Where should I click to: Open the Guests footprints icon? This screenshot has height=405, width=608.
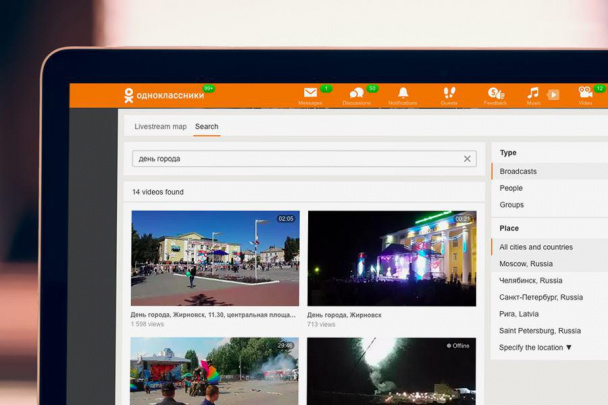click(449, 93)
